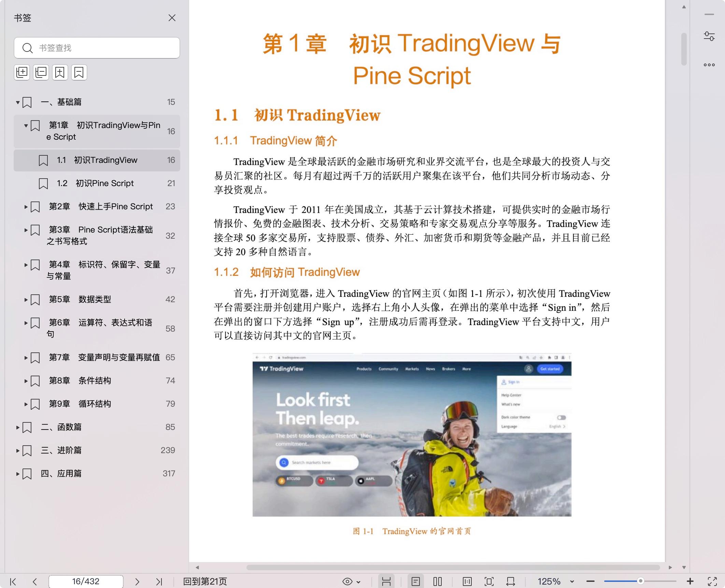The width and height of the screenshot is (725, 588).
Task: Toggle eye protection view icon
Action: click(x=347, y=582)
